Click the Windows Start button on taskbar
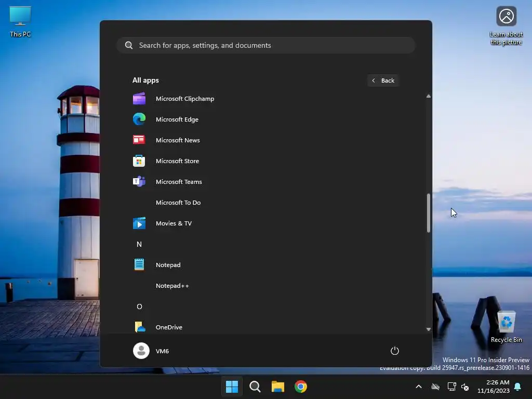 232,387
